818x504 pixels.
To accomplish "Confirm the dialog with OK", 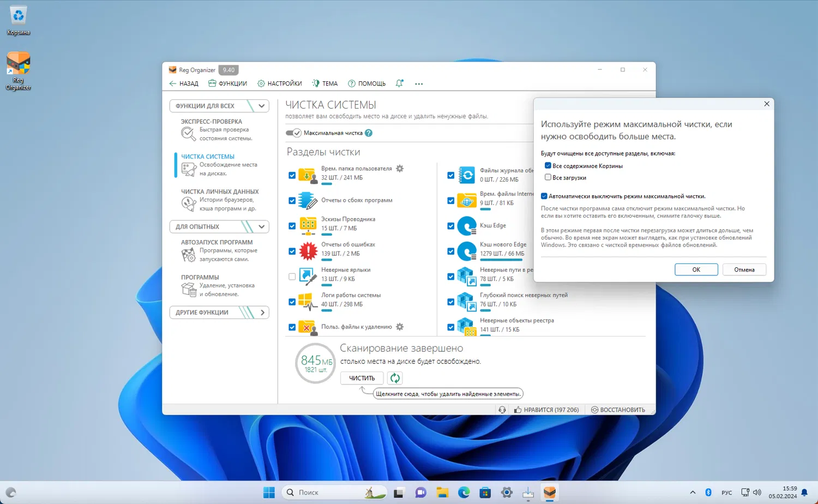I will point(696,269).
